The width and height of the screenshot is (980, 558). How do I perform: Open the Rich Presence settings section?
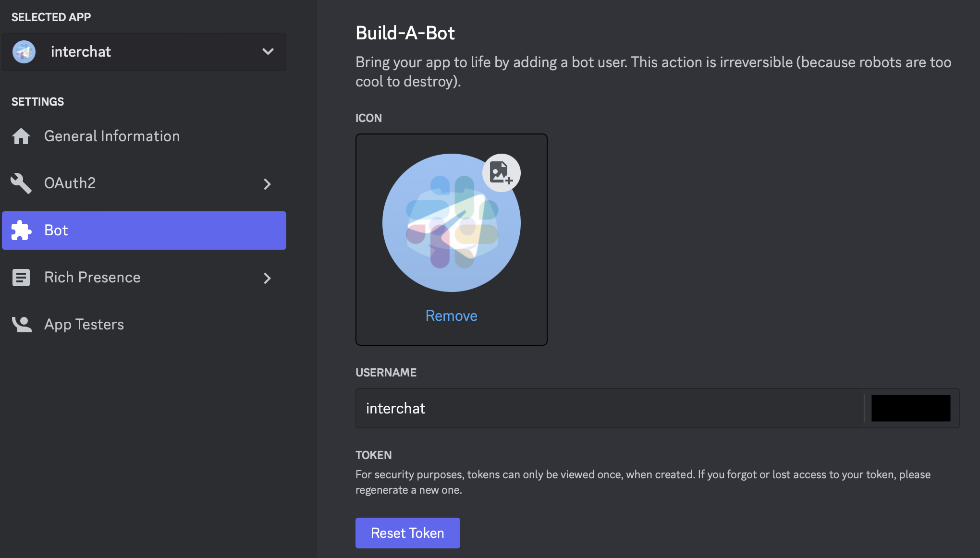pyautogui.click(x=144, y=278)
